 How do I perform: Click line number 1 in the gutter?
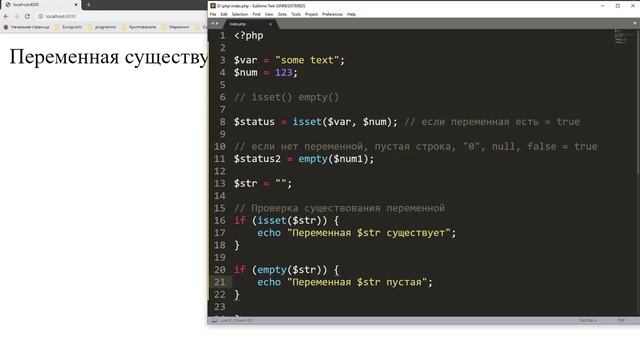(222, 36)
